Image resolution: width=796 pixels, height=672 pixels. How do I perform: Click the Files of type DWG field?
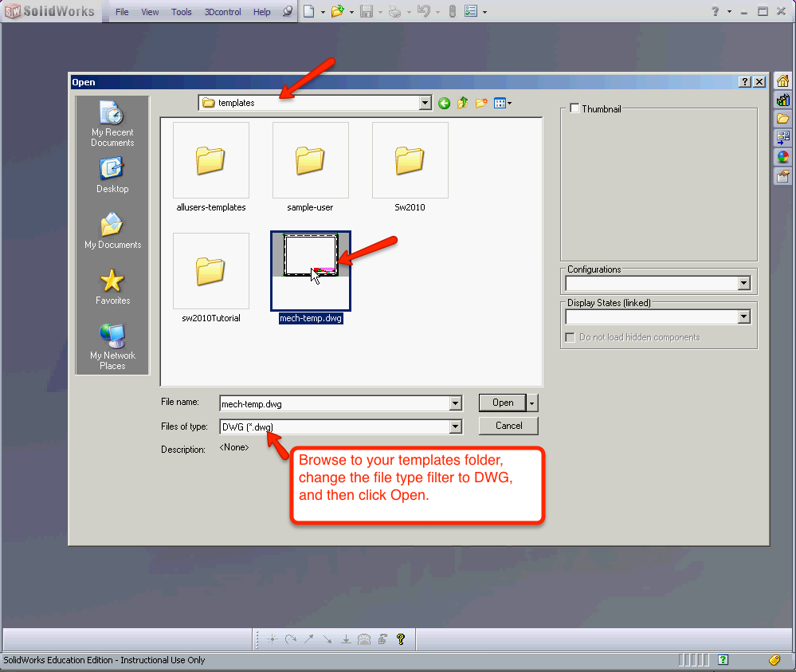point(335,426)
